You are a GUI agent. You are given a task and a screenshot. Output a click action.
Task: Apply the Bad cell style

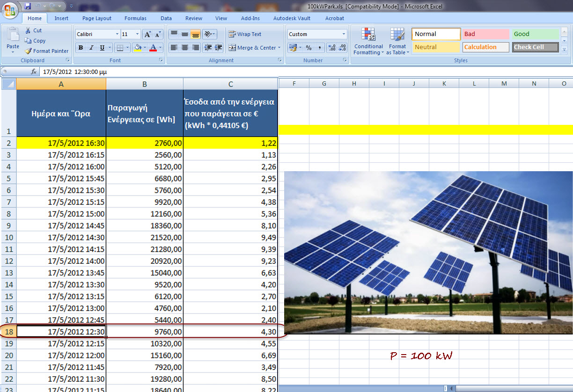[x=485, y=34]
